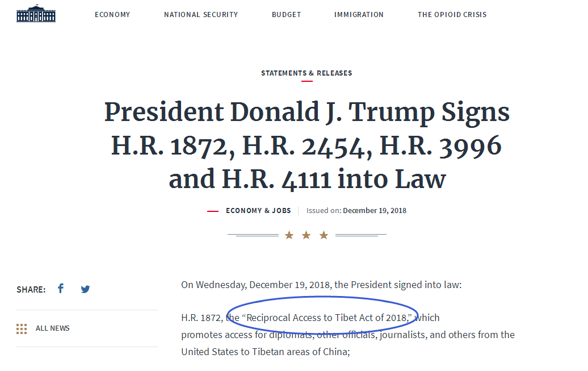Click the issued date December 19, 2018

[x=375, y=211]
